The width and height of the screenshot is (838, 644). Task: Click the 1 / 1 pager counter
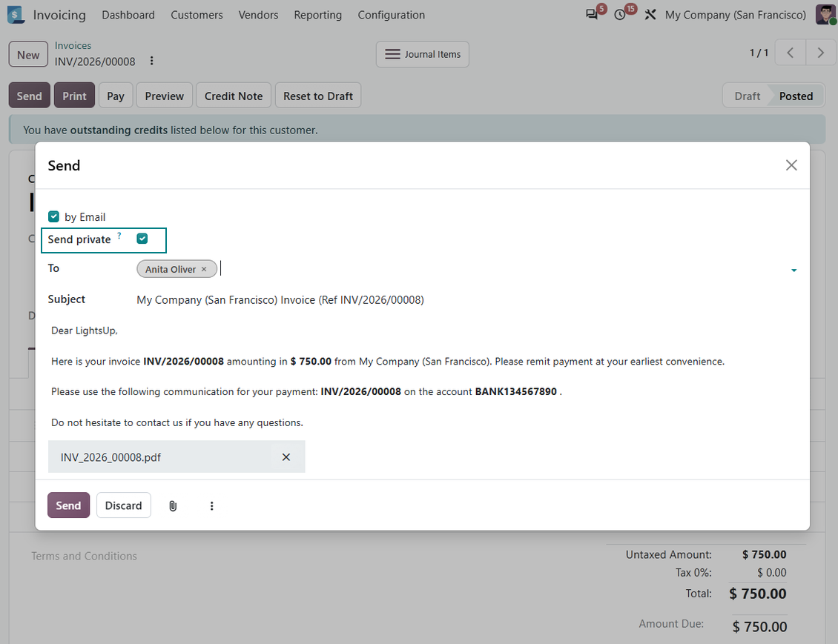click(759, 53)
